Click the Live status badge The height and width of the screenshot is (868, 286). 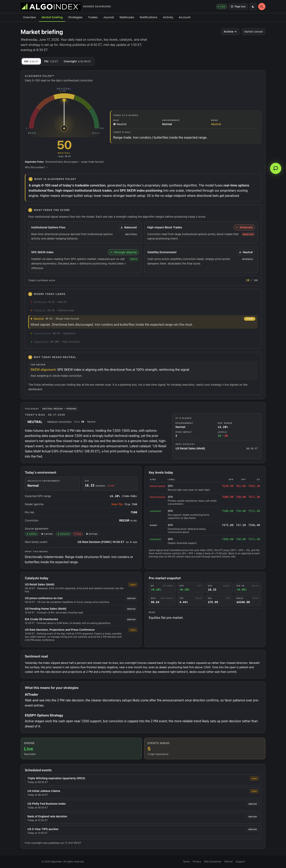[221, 6]
